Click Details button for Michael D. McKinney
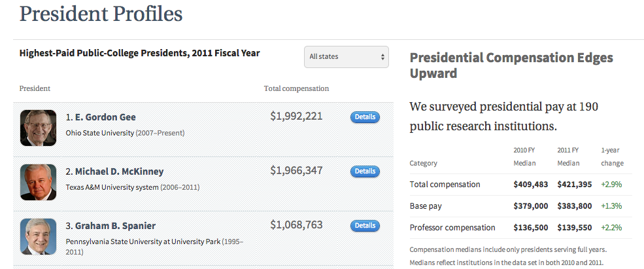The width and height of the screenshot is (644, 269). (x=365, y=171)
